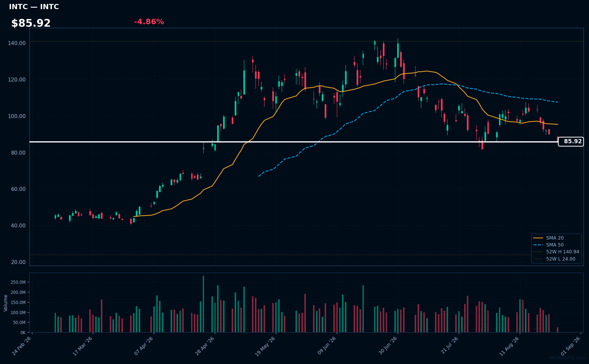
Task: Click the 85.92 price label tag
Action: [571, 142]
